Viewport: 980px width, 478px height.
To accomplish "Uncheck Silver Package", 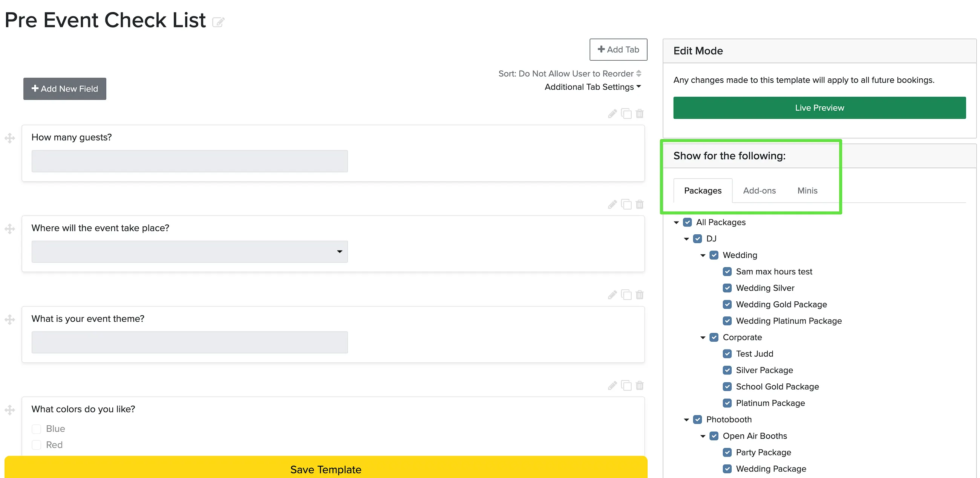I will (727, 370).
